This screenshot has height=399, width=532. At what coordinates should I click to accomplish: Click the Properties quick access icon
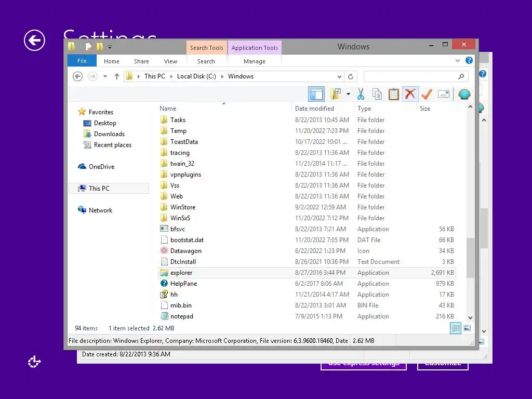coord(88,46)
